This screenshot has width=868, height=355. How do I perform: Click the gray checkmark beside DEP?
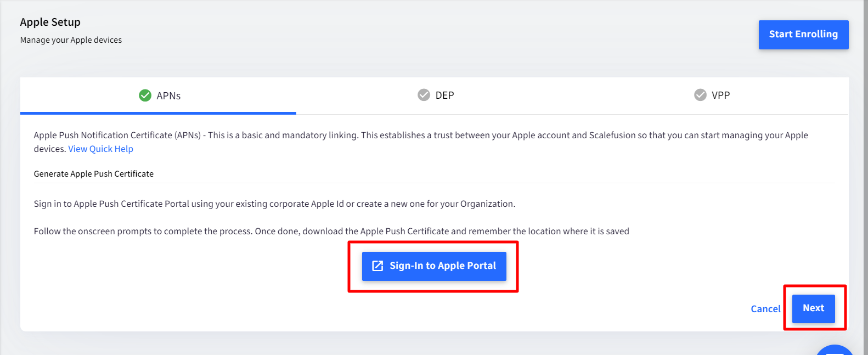(x=424, y=95)
